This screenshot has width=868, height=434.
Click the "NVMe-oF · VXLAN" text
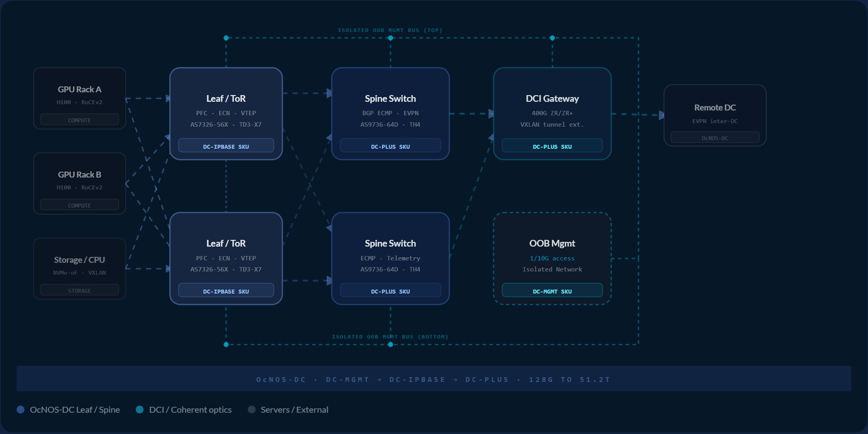[x=79, y=273]
